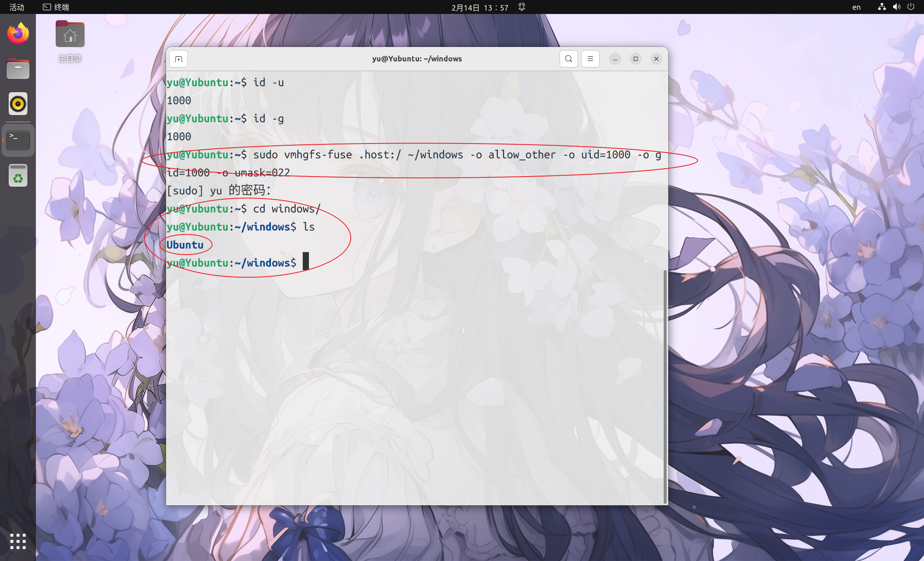Open the Trash from the dock
Image resolution: width=924 pixels, height=561 pixels.
click(x=18, y=176)
